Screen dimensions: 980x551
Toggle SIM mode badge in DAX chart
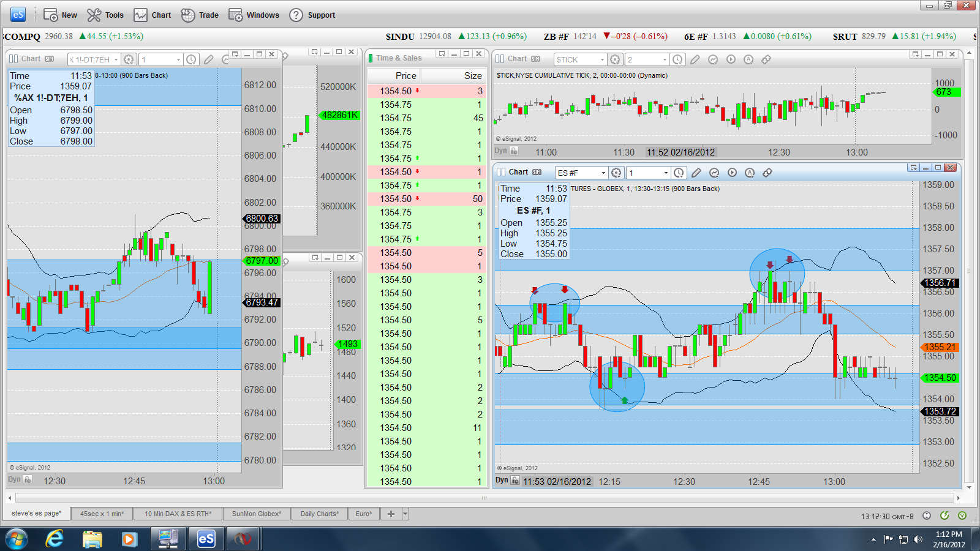click(50, 59)
